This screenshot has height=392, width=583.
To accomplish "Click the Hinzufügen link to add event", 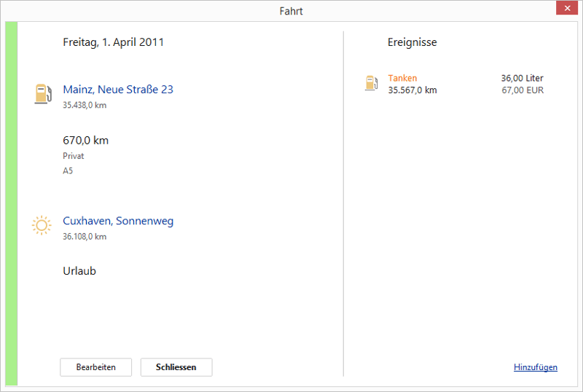I will point(535,367).
